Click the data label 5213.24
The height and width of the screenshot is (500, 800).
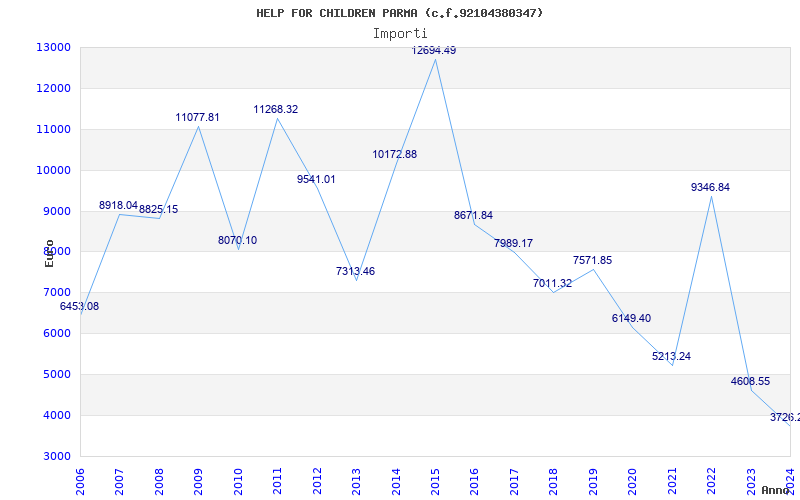(x=671, y=357)
